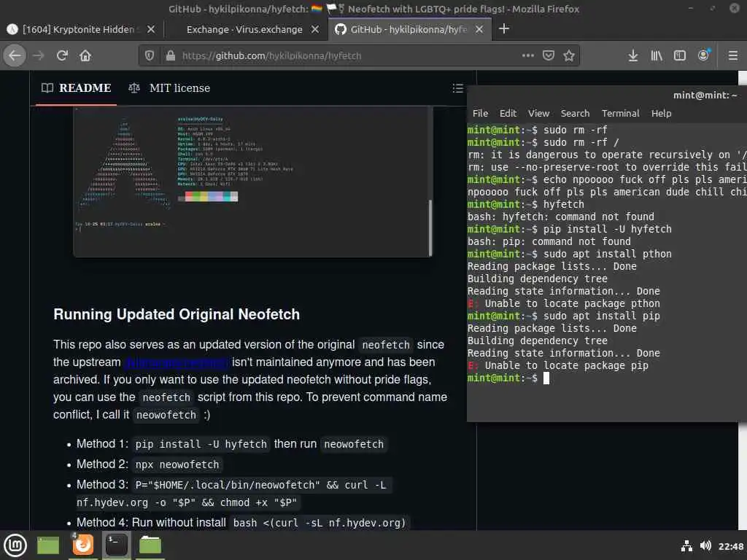The image size is (747, 560).
Task: Click the Firefox forward arrow
Action: (x=39, y=55)
